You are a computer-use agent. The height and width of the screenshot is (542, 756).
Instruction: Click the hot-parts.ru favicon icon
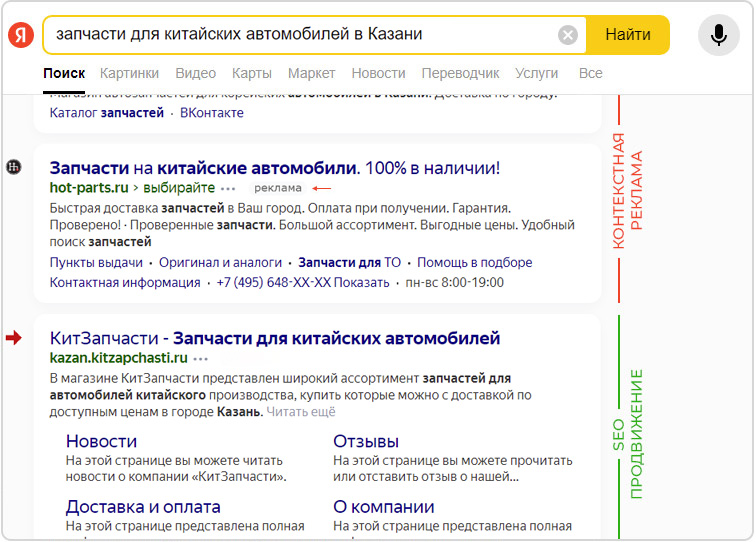click(x=14, y=167)
